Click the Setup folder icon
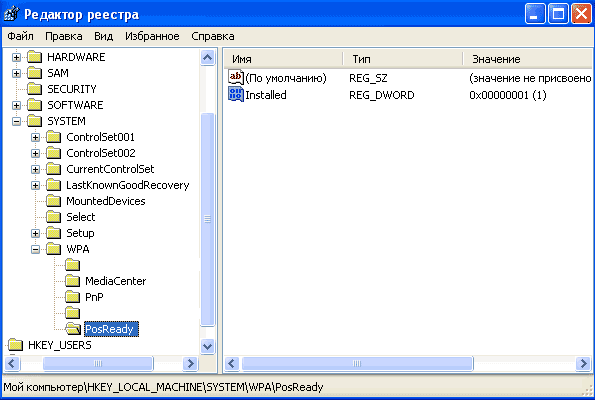Image resolution: width=595 pixels, height=400 pixels. point(54,233)
